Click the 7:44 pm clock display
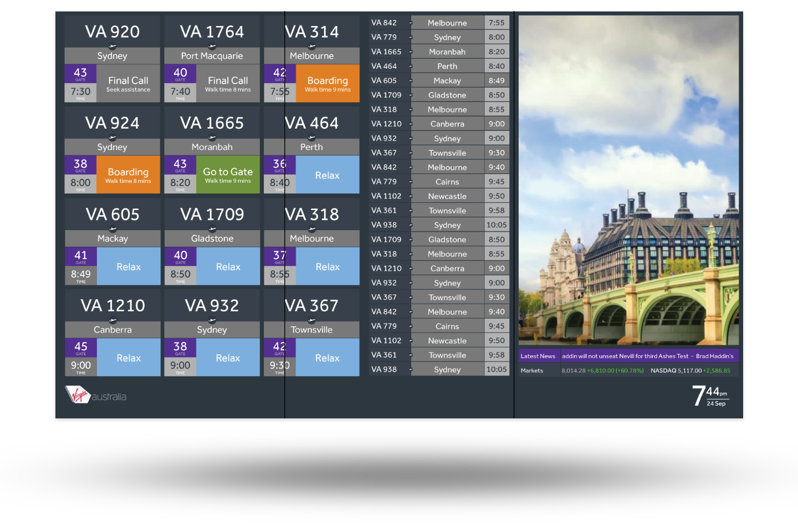 tap(710, 396)
